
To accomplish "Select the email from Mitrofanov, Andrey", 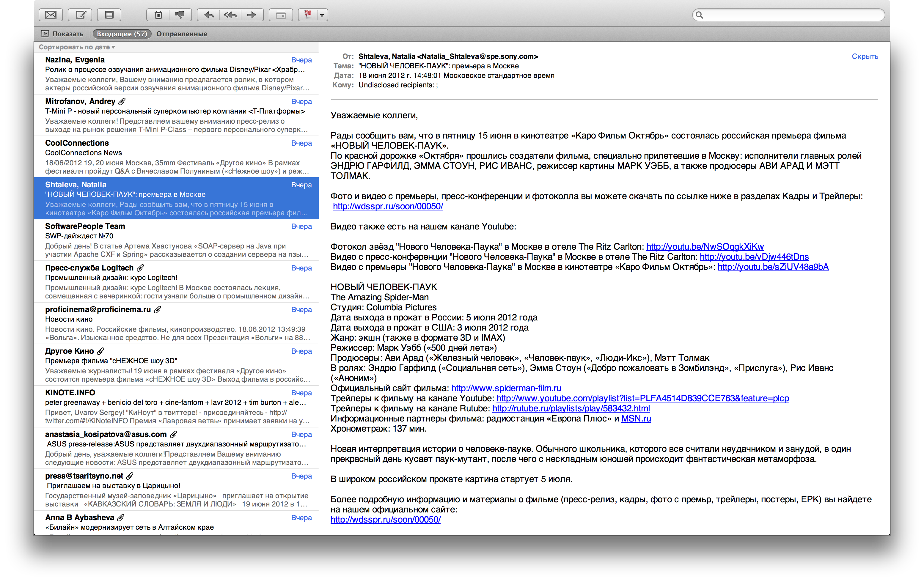I will (177, 115).
